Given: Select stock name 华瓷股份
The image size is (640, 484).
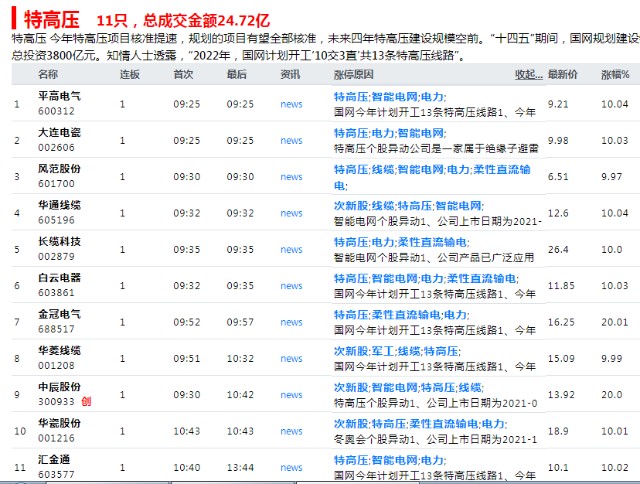Looking at the screenshot, I should click(x=59, y=423).
